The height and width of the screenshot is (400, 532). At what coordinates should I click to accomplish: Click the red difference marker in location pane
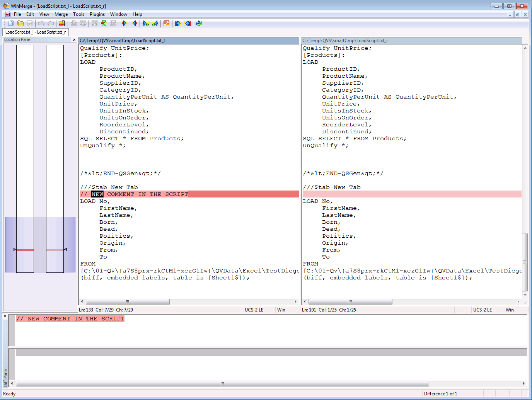25,250
